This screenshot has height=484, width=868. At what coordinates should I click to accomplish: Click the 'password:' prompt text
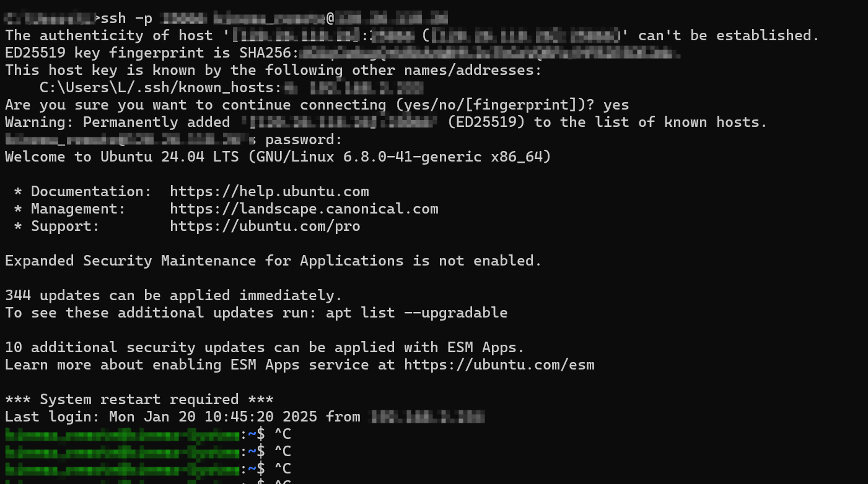[304, 140]
